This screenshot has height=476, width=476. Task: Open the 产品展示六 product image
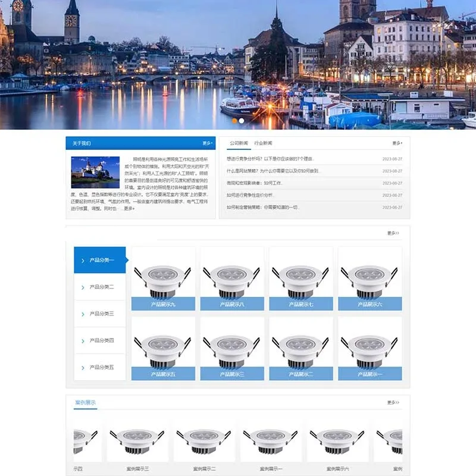click(369, 278)
